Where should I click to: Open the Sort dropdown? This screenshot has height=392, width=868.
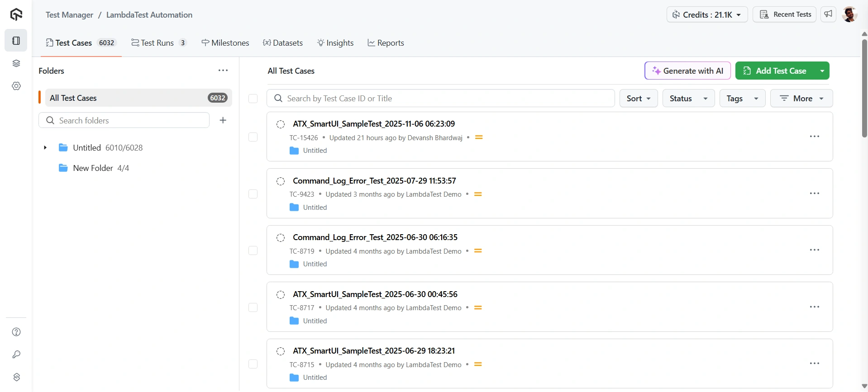click(x=638, y=99)
